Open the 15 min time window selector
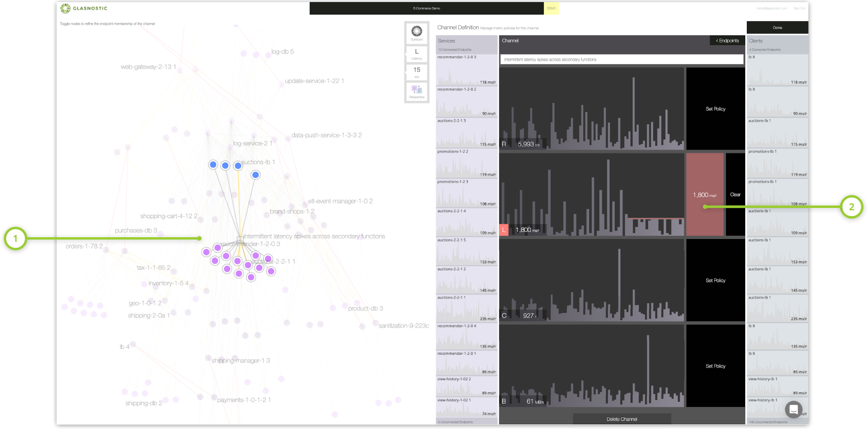This screenshot has width=868, height=429. [416, 72]
